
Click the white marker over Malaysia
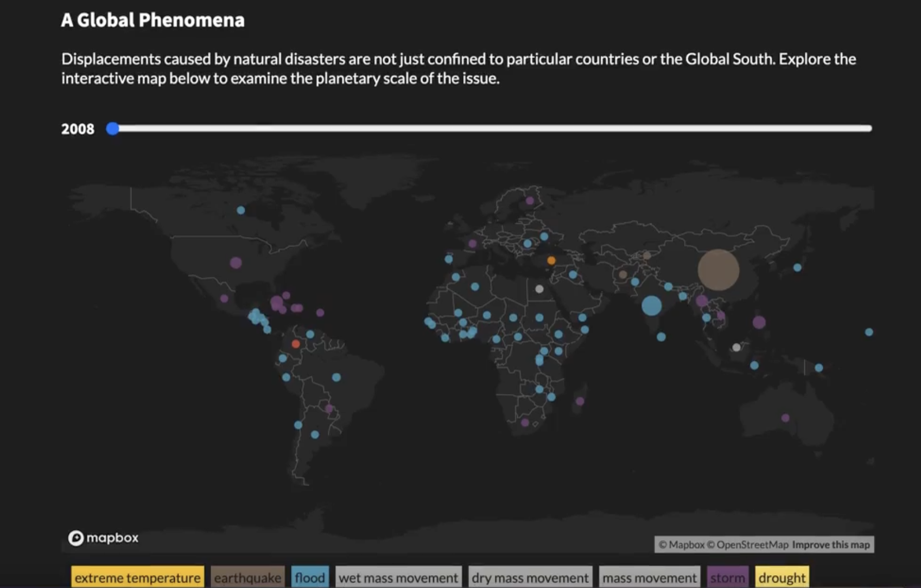pyautogui.click(x=736, y=347)
